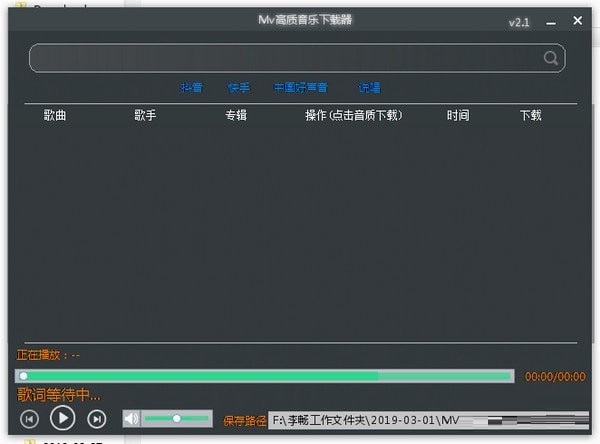Image resolution: width=600 pixels, height=444 pixels.
Task: Adjust the volume slider
Action: 177,419
